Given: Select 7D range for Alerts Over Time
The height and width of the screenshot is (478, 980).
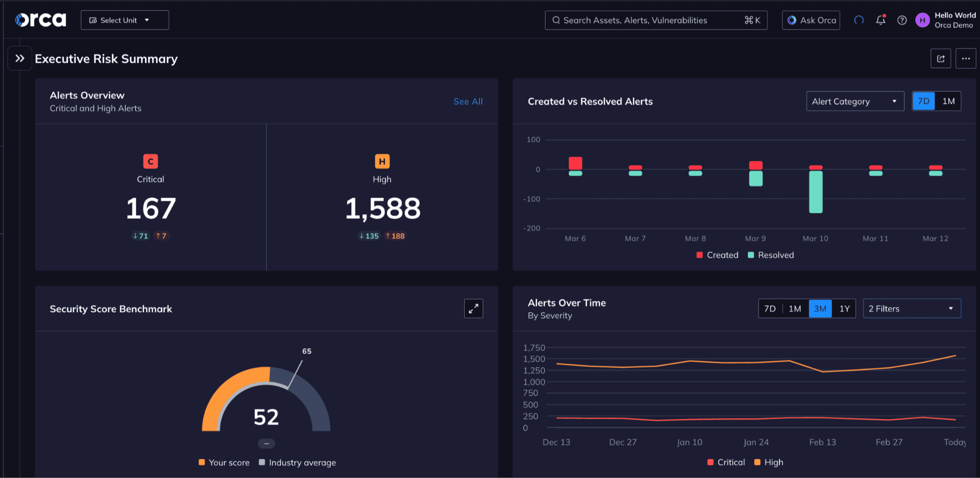Looking at the screenshot, I should (x=770, y=309).
